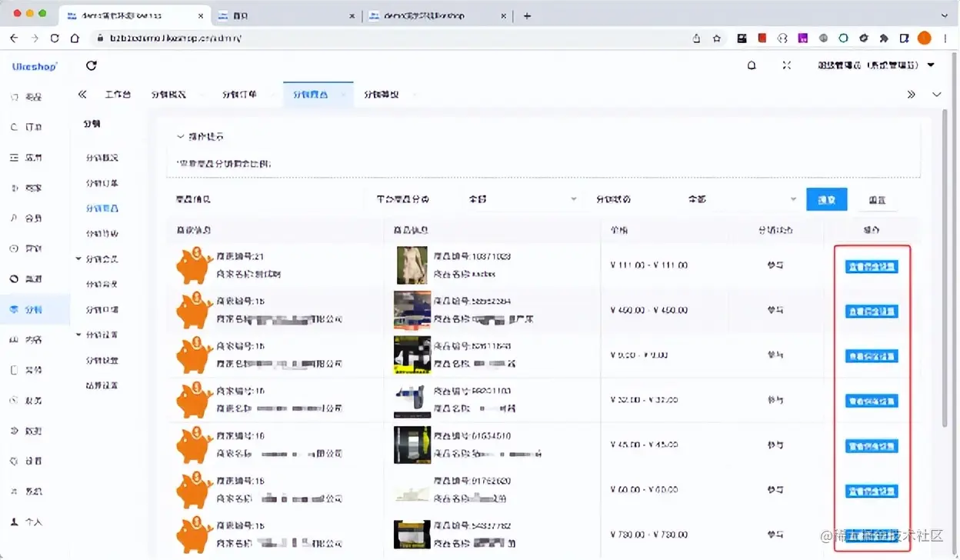Click piggy bank icon in the ¥450.00 row
Screen dimensions: 960x560
point(194,310)
